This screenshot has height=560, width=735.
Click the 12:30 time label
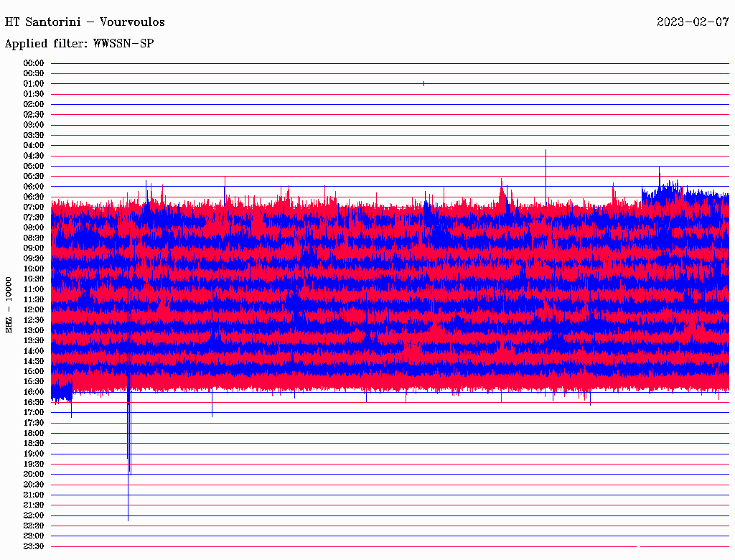click(x=34, y=320)
